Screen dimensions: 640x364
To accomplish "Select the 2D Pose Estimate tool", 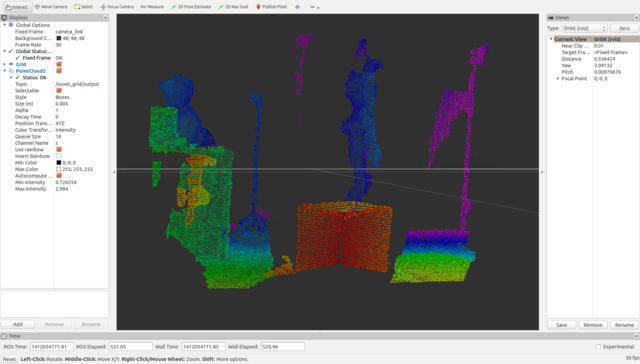I will (191, 7).
